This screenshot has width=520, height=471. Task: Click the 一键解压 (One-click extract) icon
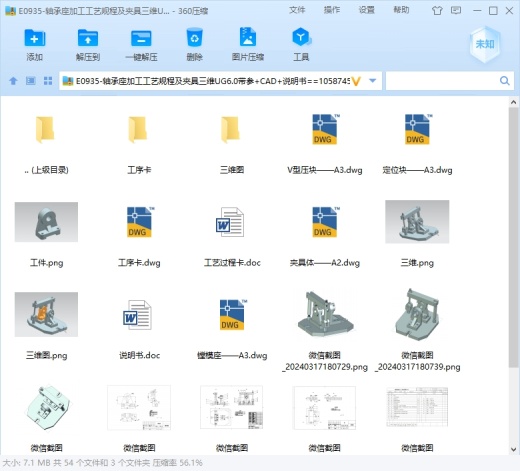pyautogui.click(x=141, y=38)
